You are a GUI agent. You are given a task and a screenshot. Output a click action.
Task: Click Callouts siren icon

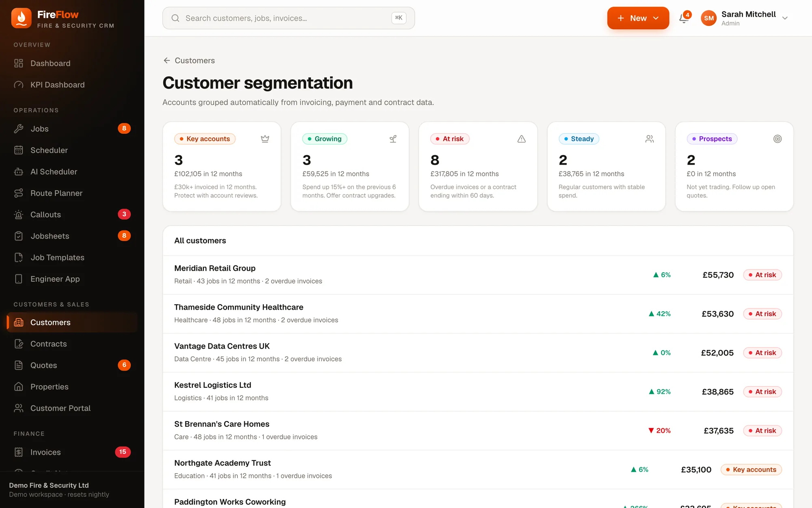point(19,215)
